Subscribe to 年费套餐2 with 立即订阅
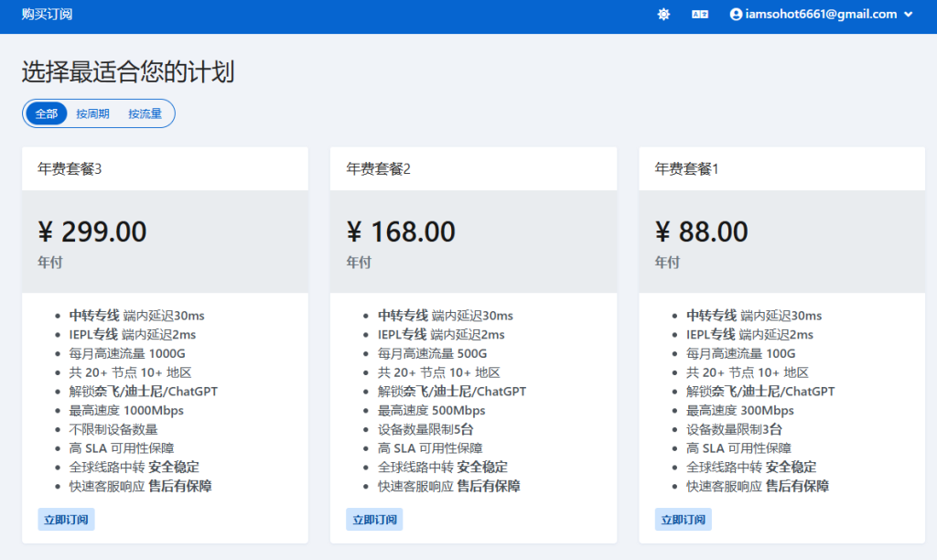Viewport: 937px width, 560px height. [x=374, y=520]
